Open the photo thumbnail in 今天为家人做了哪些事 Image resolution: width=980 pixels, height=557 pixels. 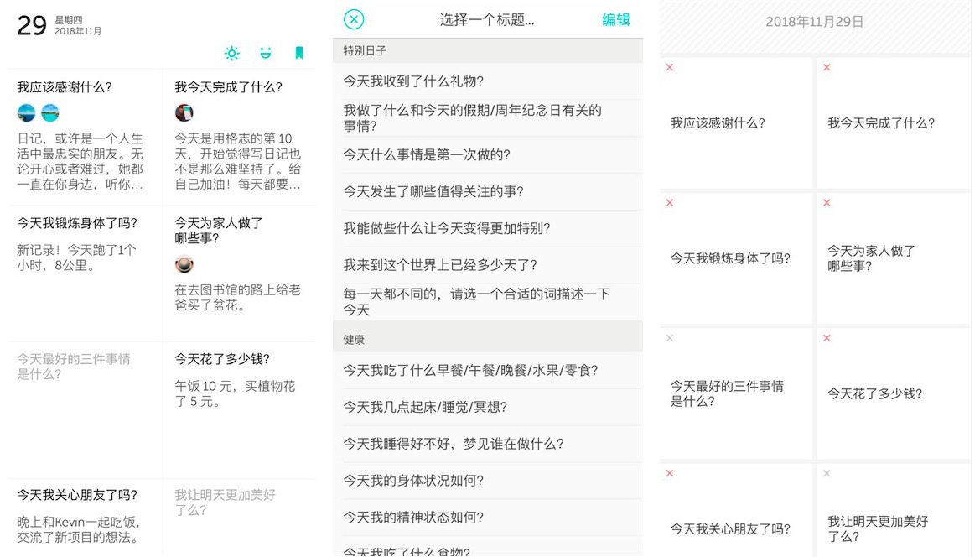184,264
